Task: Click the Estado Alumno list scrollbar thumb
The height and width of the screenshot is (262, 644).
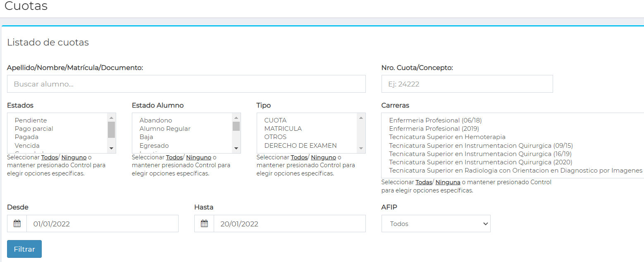Action: click(236, 126)
